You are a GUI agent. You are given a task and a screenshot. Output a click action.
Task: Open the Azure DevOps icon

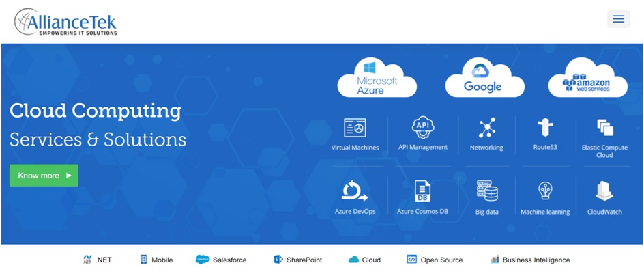click(x=355, y=191)
